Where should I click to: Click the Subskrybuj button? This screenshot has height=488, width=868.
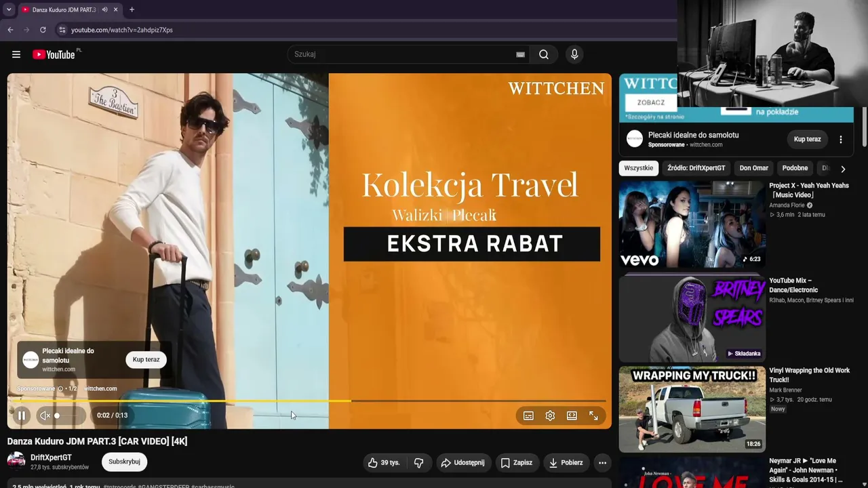(124, 462)
